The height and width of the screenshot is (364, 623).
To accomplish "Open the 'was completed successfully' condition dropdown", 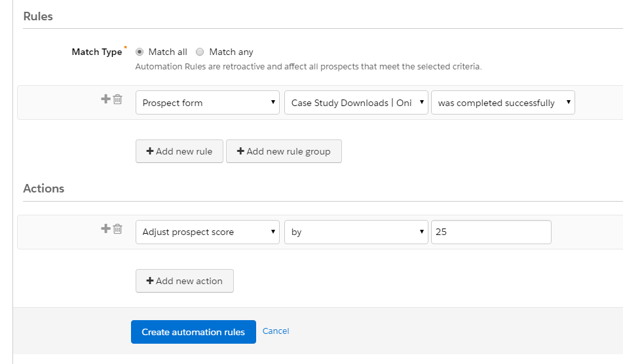I will [503, 103].
